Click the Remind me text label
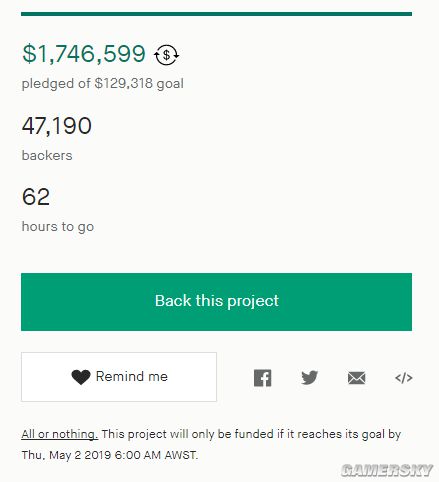Viewport: 439px width, 482px height. point(132,376)
